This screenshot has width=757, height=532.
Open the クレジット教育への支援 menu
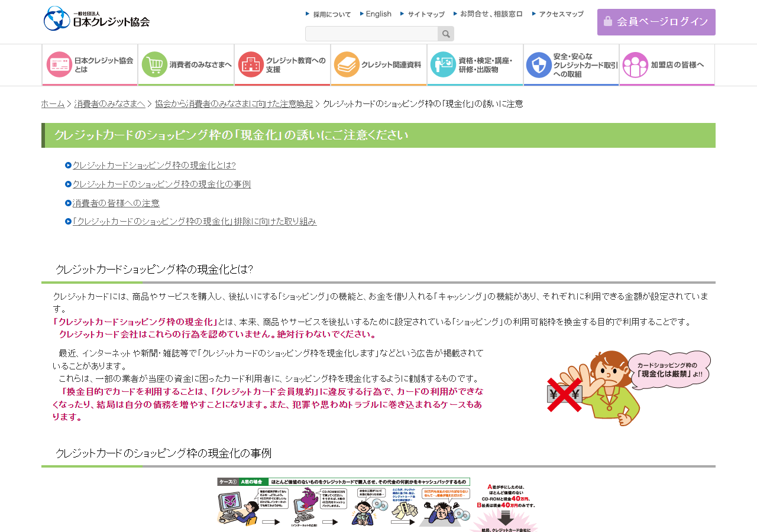pyautogui.click(x=283, y=65)
